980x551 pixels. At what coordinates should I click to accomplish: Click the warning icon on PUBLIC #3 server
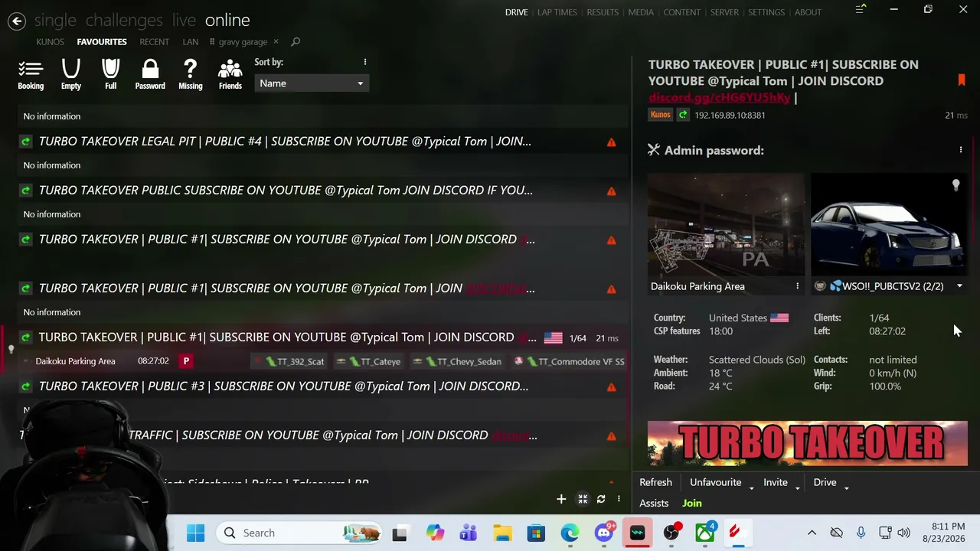pyautogui.click(x=611, y=387)
